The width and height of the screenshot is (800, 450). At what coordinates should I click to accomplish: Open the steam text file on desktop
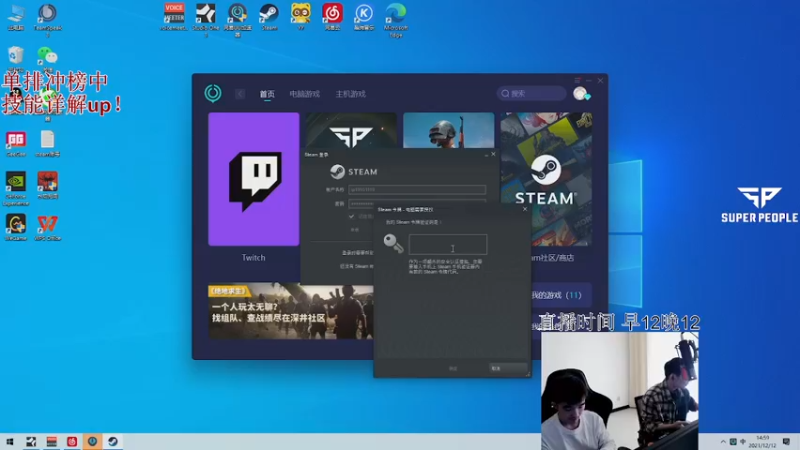pos(47,143)
